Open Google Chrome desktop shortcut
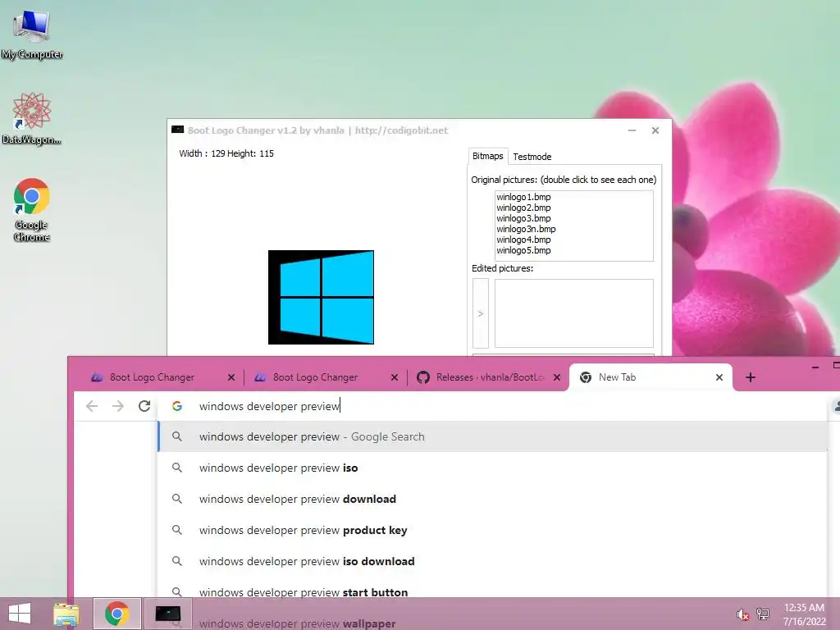This screenshot has height=630, width=840. coord(32,209)
